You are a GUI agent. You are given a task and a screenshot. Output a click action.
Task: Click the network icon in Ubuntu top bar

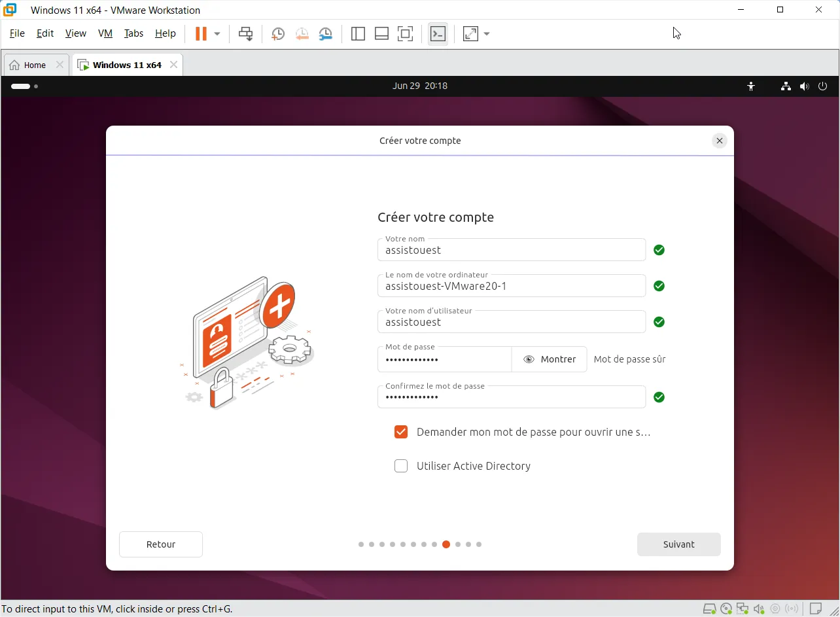coord(786,86)
